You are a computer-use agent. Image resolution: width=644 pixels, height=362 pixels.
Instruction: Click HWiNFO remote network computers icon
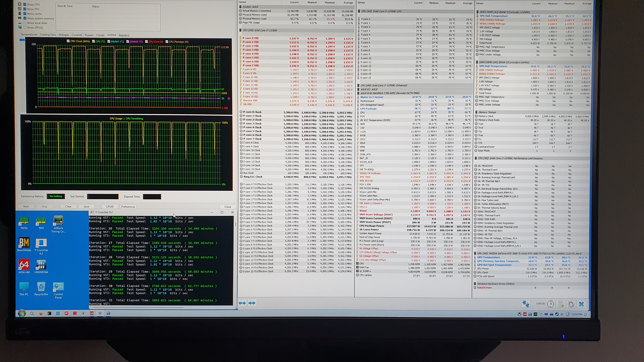click(x=525, y=304)
